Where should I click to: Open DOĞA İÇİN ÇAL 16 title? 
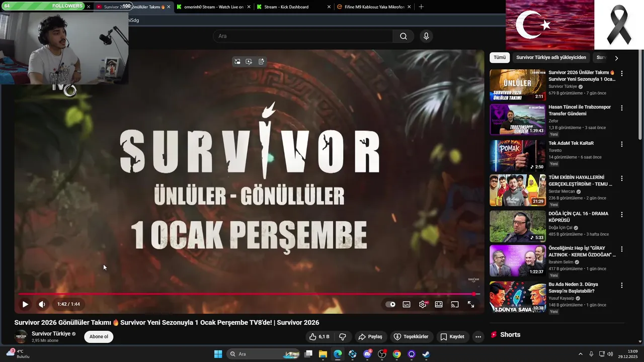pyautogui.click(x=578, y=217)
